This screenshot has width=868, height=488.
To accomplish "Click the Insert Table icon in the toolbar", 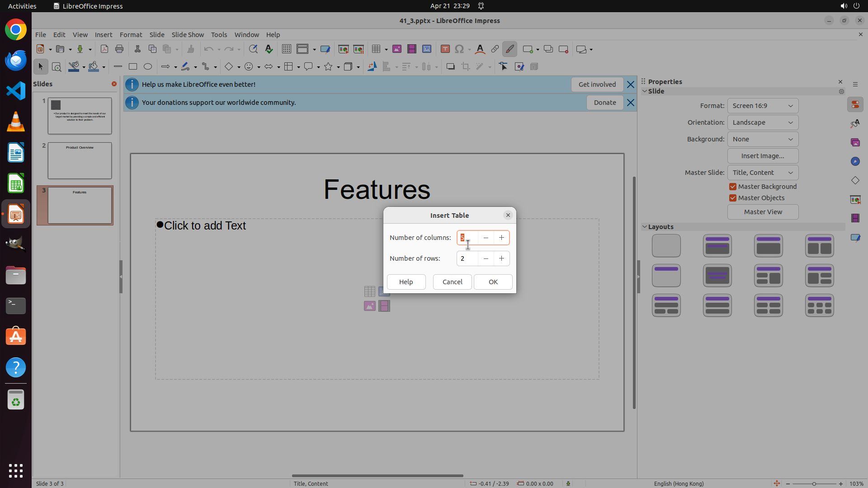I will [376, 49].
